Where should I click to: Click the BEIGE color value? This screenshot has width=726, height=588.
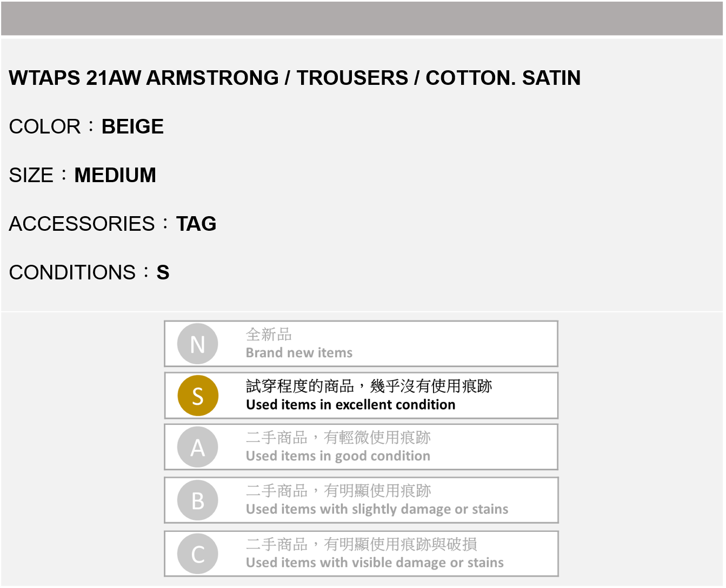(132, 126)
